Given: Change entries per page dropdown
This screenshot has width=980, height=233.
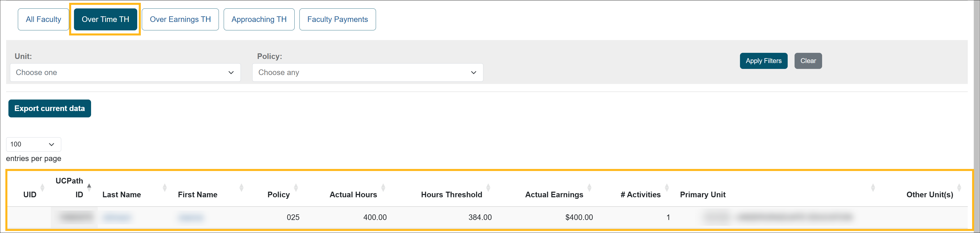Looking at the screenshot, I should tap(33, 144).
